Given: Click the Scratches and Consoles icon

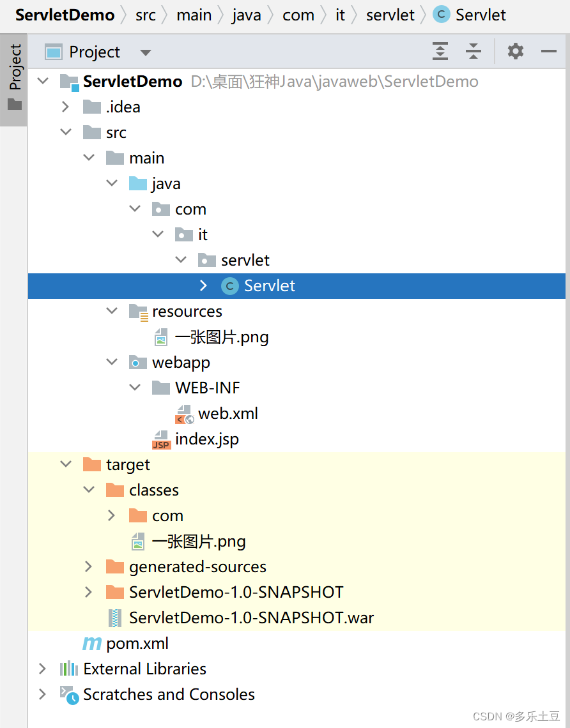Looking at the screenshot, I should coord(68,694).
